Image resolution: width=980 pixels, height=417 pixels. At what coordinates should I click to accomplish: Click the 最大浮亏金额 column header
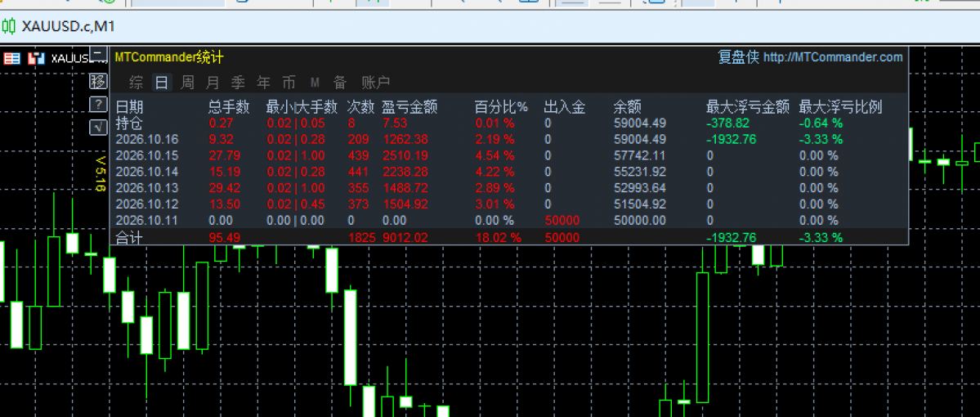click(748, 108)
